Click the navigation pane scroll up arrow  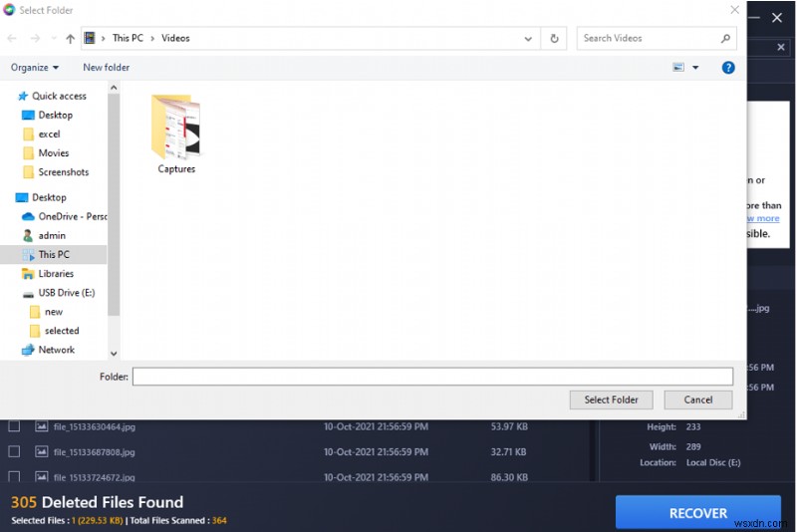pos(114,88)
